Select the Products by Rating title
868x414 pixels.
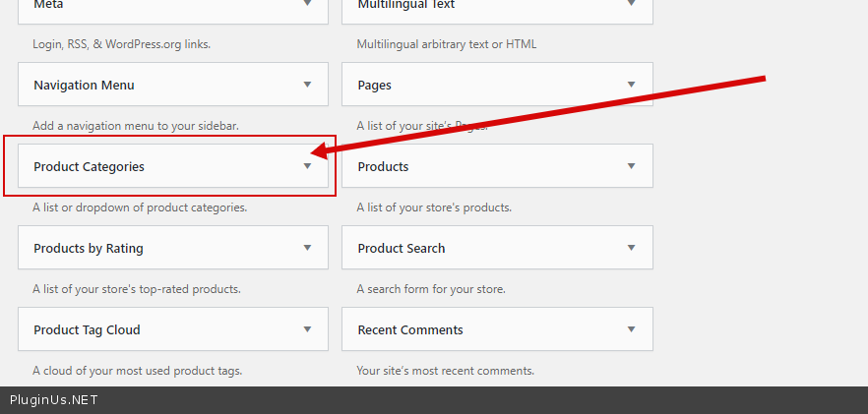point(89,249)
